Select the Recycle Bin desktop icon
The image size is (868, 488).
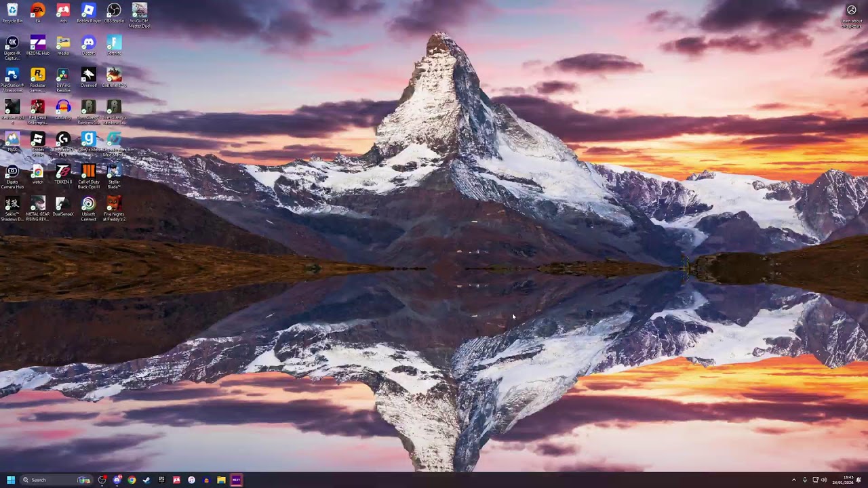tap(12, 13)
